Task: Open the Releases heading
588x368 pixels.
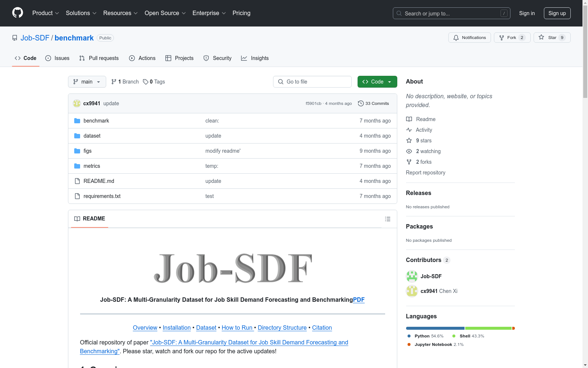Action: coord(419,193)
